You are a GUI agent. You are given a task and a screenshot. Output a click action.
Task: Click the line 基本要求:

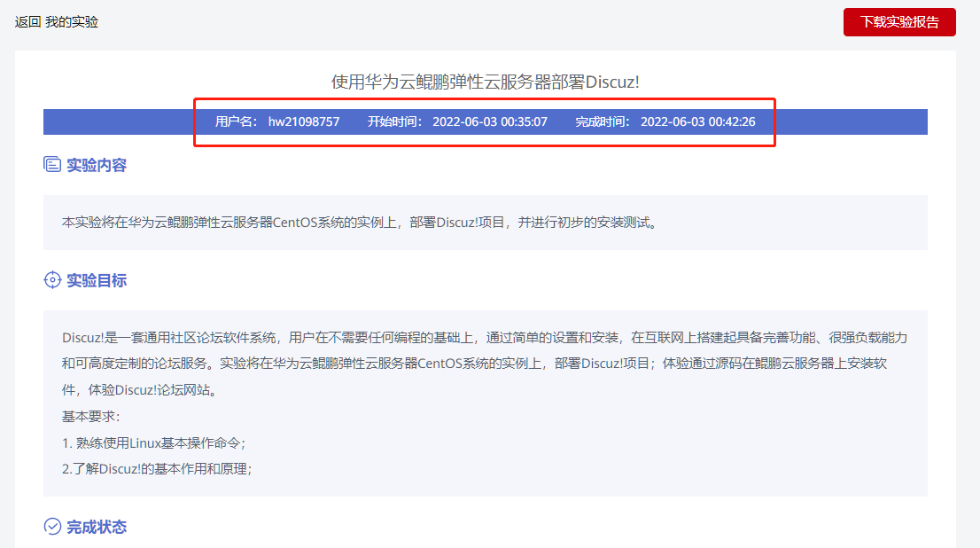[x=90, y=417]
